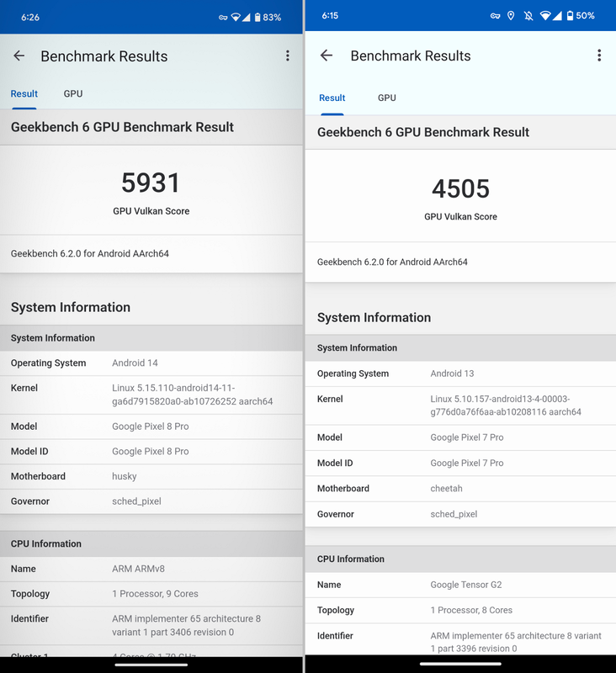616x673 pixels.
Task: Tap right screen bottom navigation pill
Action: pos(460,664)
